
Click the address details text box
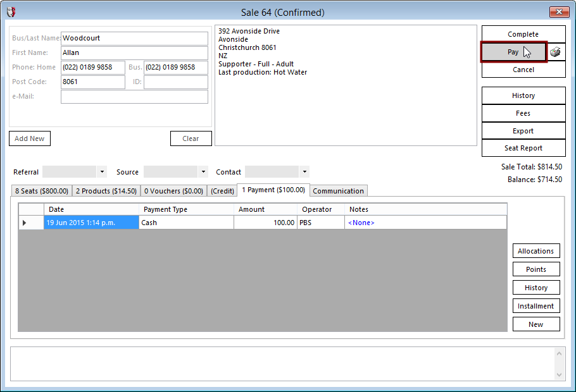click(x=346, y=85)
